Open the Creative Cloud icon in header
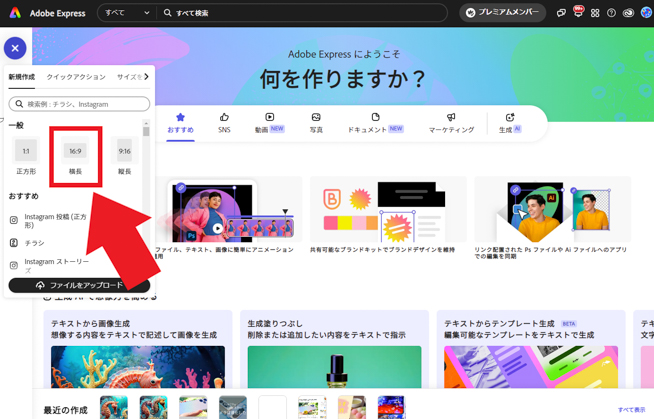 coord(628,13)
